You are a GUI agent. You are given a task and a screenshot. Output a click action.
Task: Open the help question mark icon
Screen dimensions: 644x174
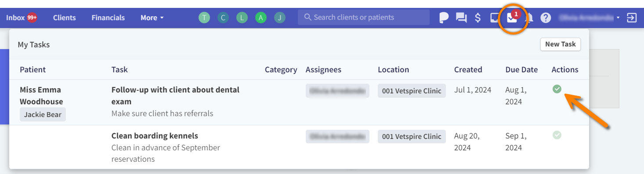click(x=546, y=18)
